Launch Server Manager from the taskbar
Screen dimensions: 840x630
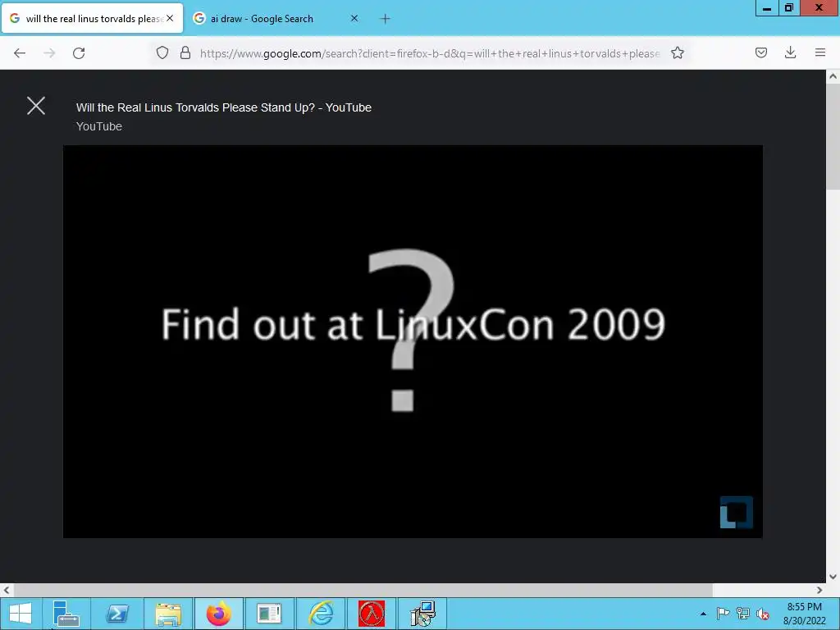pos(66,614)
